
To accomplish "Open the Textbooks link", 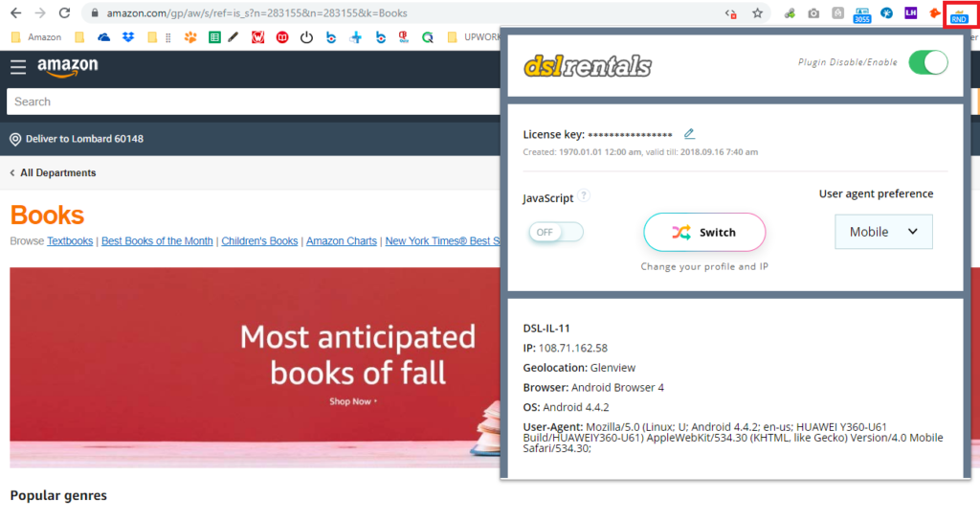I will [70, 240].
